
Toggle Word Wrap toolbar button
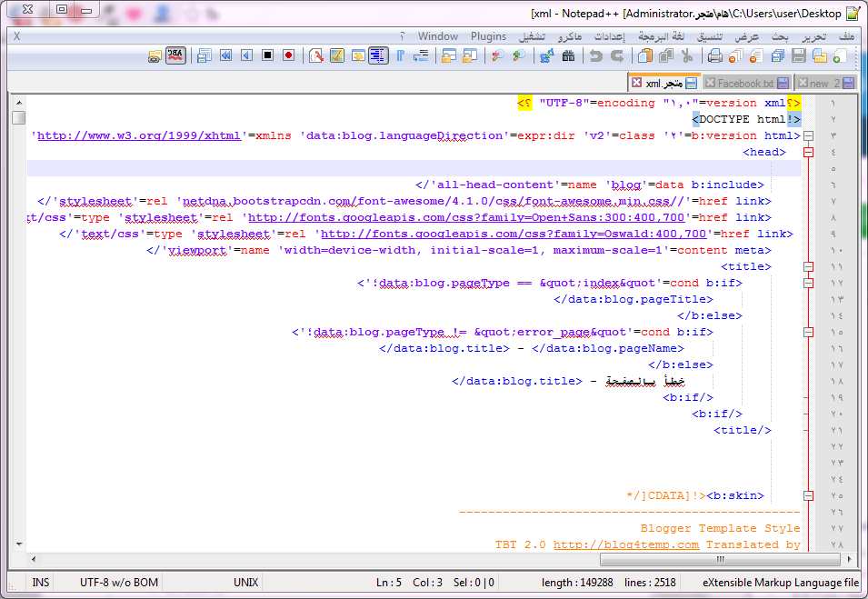pyautogui.click(x=421, y=55)
